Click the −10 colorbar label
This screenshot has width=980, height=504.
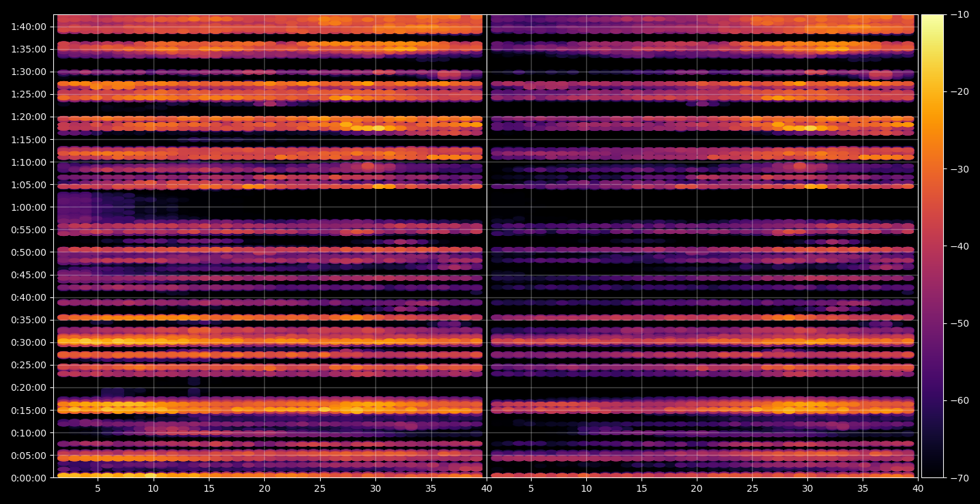[960, 14]
